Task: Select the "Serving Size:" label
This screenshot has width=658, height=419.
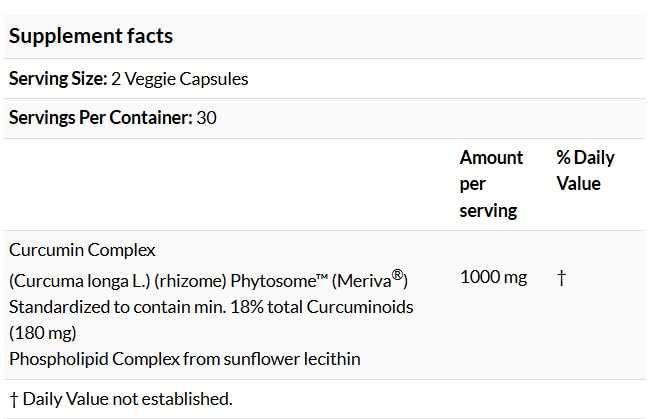Action: [x=57, y=78]
